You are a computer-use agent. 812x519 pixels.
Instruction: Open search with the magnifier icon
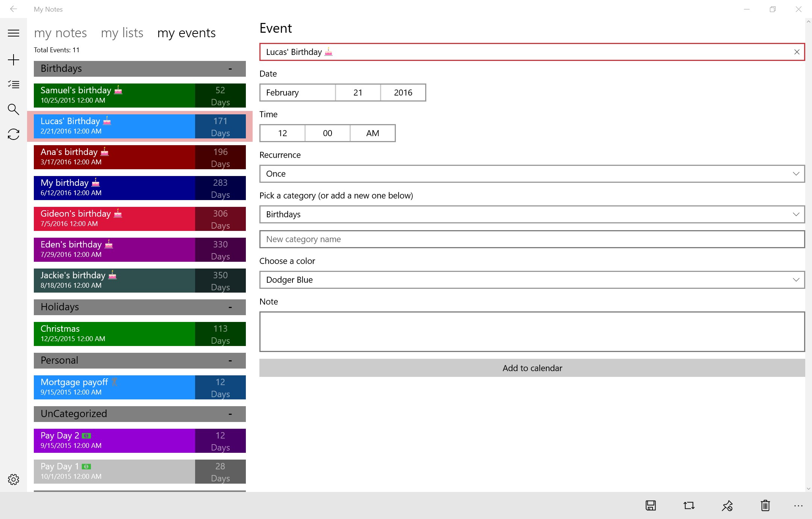click(x=14, y=109)
